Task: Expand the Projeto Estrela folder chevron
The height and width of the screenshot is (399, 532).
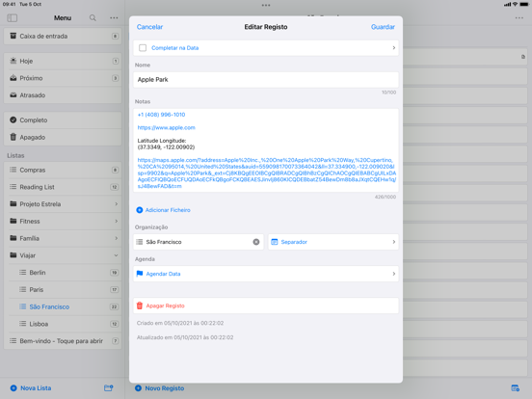Action: click(116, 204)
